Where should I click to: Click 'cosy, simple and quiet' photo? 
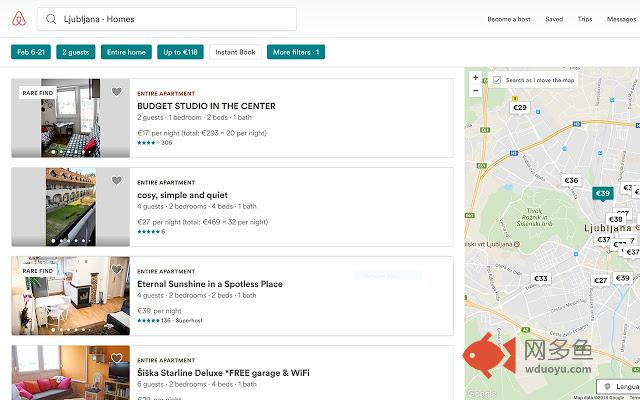coord(70,207)
